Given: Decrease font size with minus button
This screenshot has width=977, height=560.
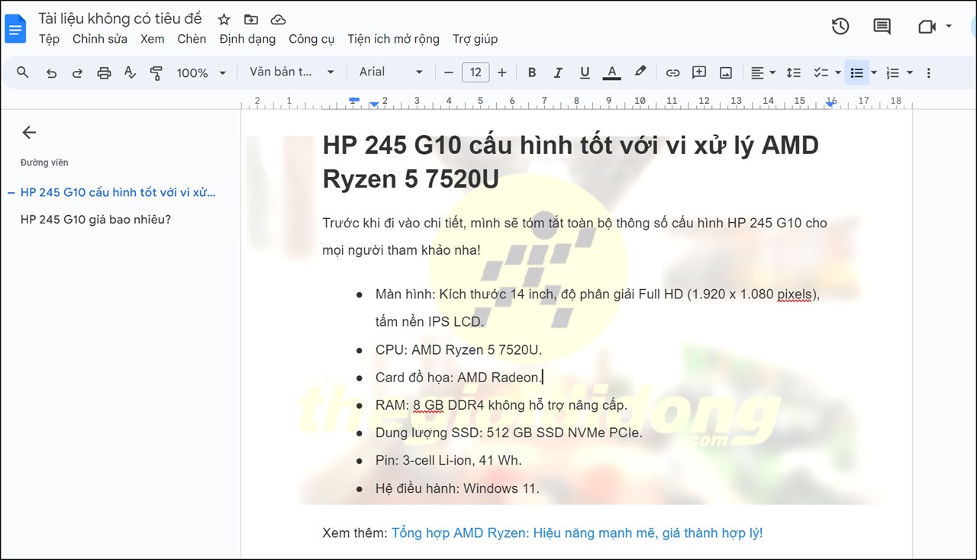Looking at the screenshot, I should click(x=449, y=72).
